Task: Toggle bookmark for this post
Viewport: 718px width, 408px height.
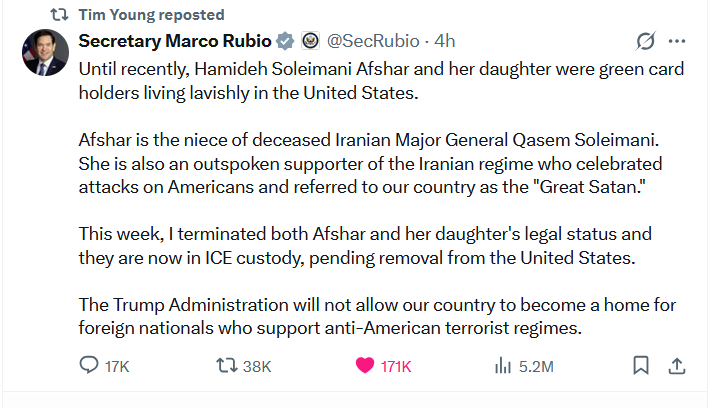Action: click(641, 366)
